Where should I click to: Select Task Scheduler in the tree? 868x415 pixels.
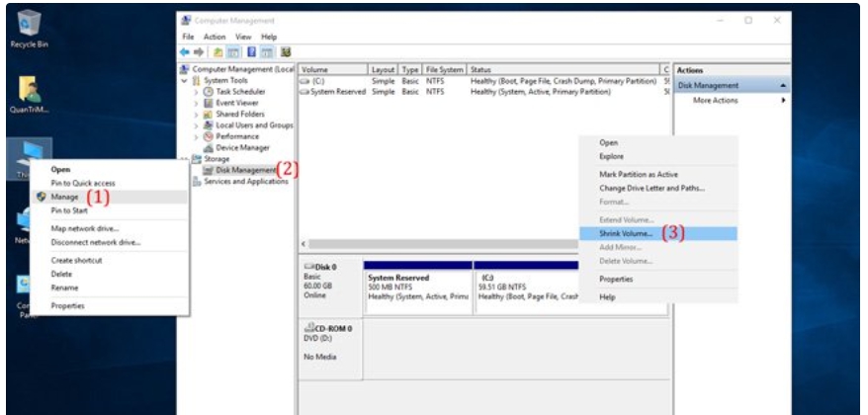pyautogui.click(x=233, y=91)
